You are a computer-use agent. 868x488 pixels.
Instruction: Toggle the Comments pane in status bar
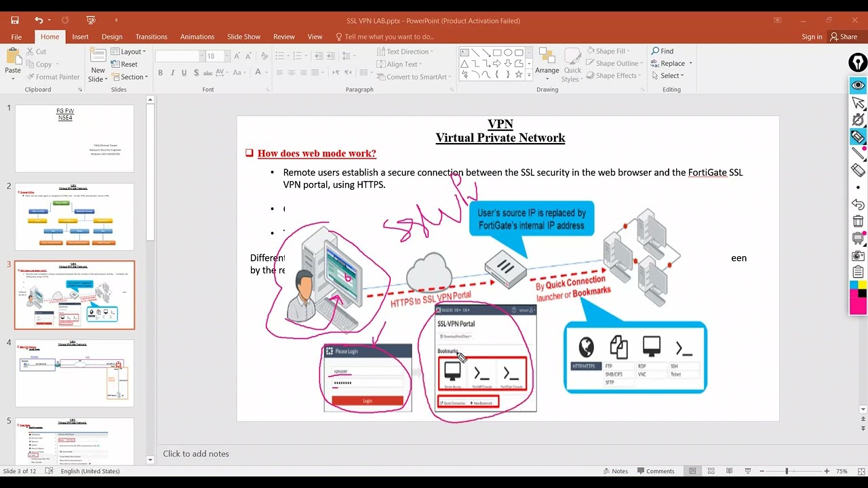tap(654, 471)
